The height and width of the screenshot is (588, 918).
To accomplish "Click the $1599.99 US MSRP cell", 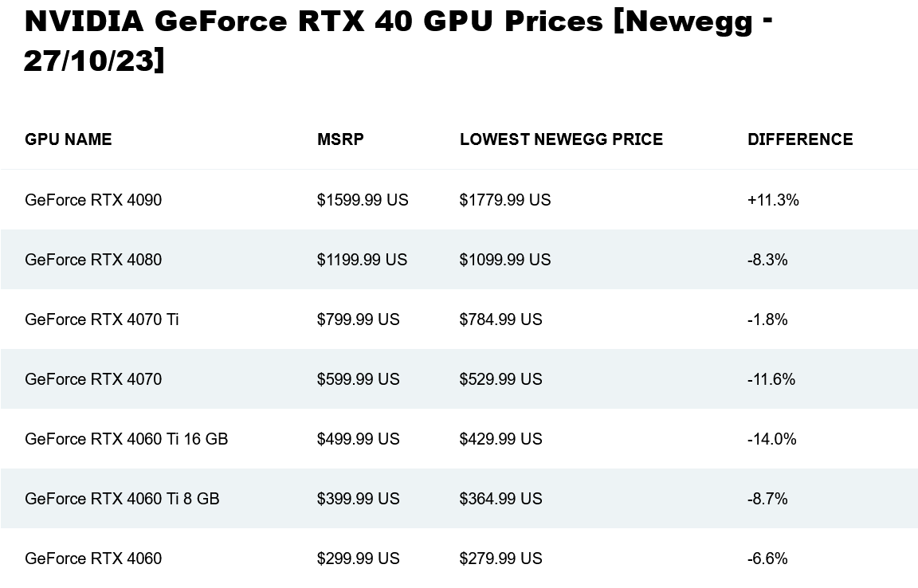I will 363,200.
